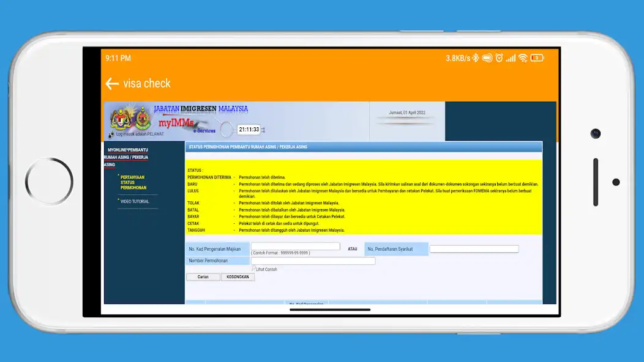
Task: Click the 'TANGGUH' status label
Action: pos(196,231)
